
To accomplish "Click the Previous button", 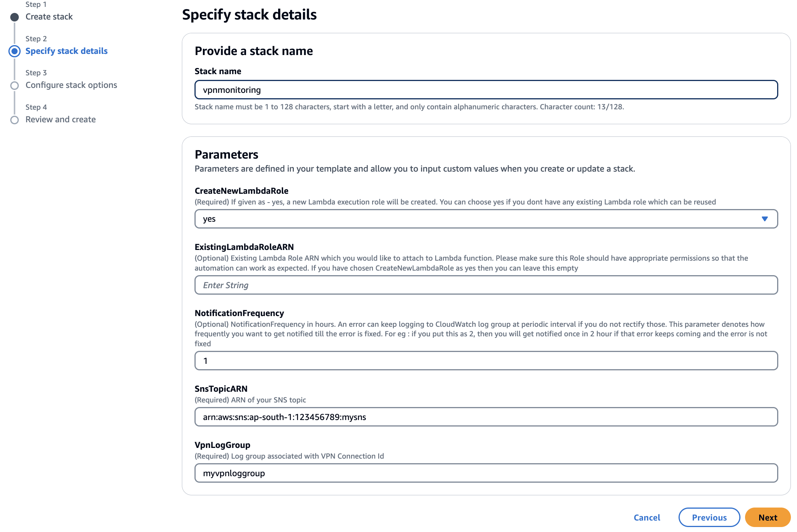I will pyautogui.click(x=709, y=517).
